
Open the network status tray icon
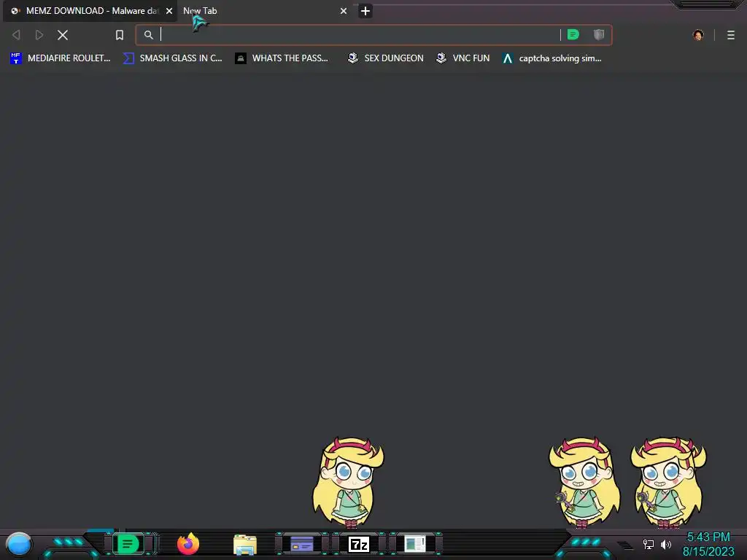pos(649,544)
